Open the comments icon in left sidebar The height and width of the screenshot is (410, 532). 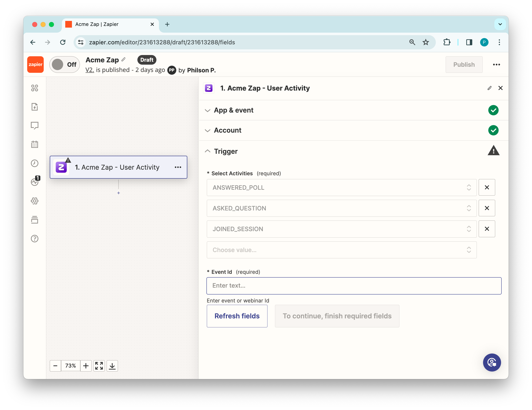pyautogui.click(x=35, y=126)
